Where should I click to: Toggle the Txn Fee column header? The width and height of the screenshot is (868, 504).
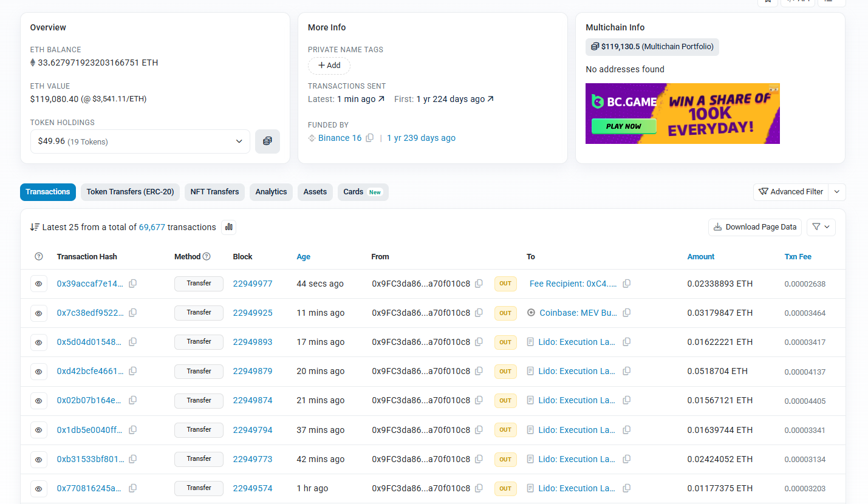click(x=798, y=256)
